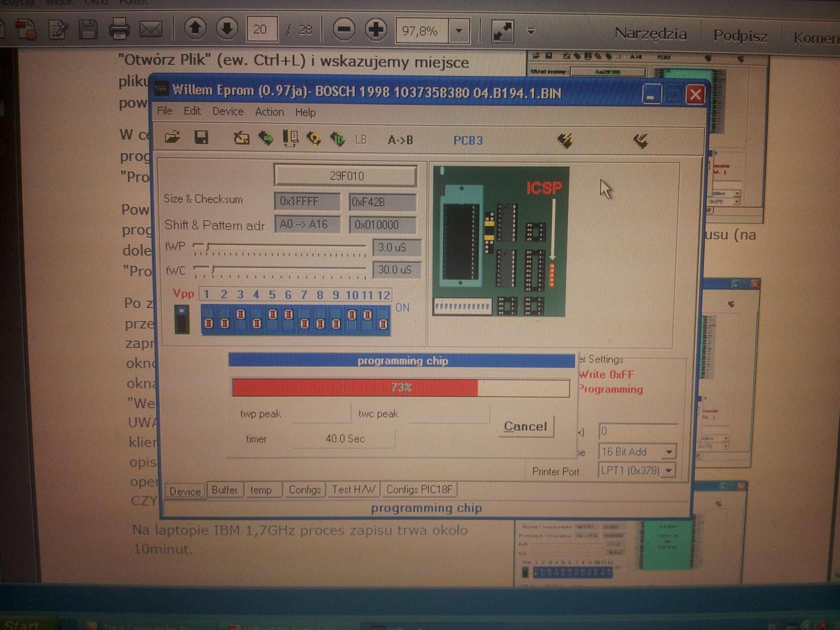This screenshot has height=630, width=840.
Task: Open the PDF zoom percentage dropdown
Action: tap(459, 31)
